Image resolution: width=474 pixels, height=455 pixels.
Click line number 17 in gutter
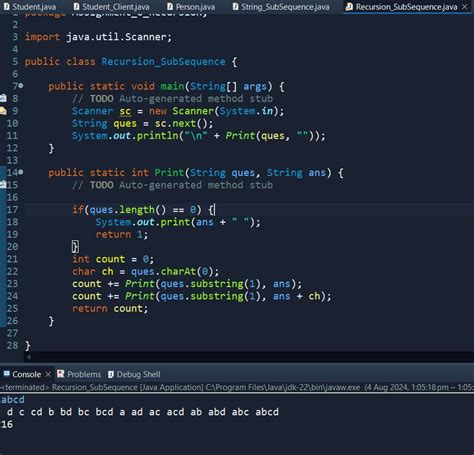[x=12, y=210]
